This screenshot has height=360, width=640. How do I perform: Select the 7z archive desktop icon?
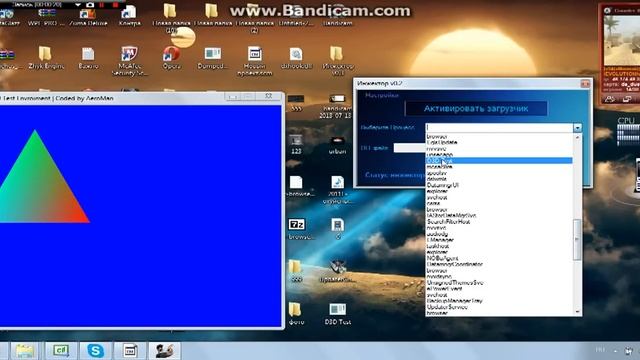click(x=297, y=229)
